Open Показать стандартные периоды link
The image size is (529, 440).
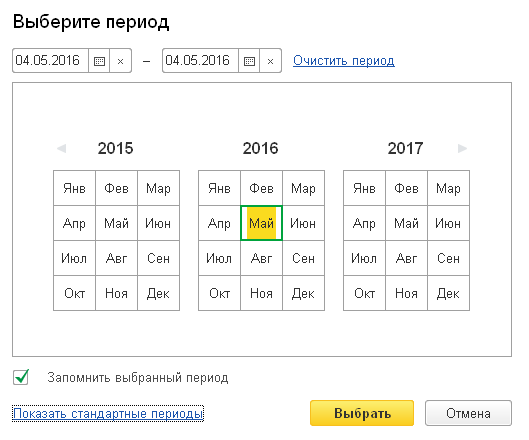pos(108,414)
